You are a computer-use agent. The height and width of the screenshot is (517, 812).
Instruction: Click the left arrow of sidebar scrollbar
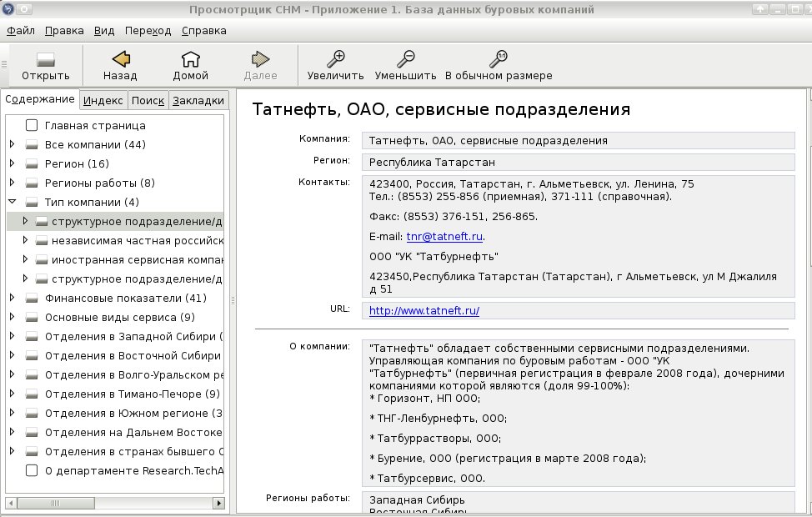11,503
